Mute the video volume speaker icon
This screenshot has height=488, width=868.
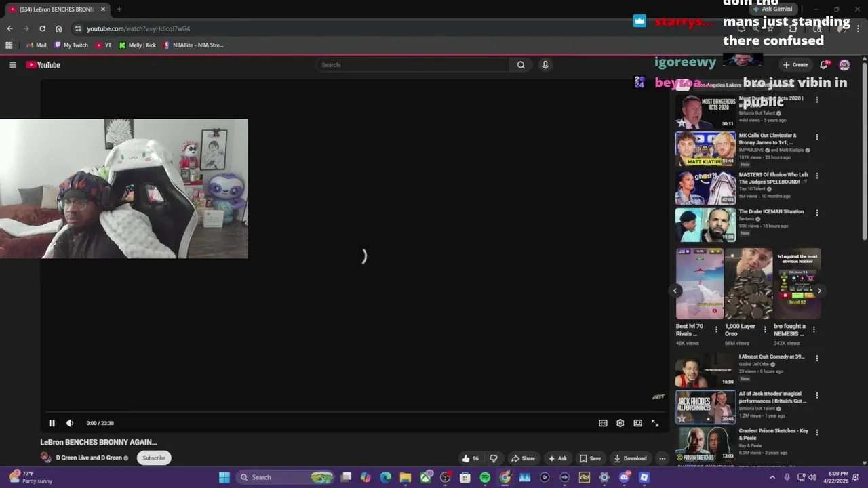(x=69, y=423)
